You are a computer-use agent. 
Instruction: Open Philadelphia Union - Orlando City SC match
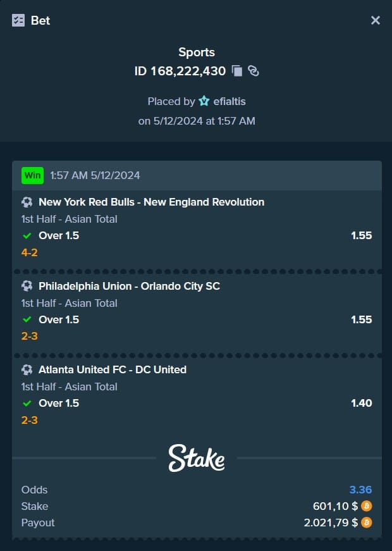pyautogui.click(x=129, y=286)
